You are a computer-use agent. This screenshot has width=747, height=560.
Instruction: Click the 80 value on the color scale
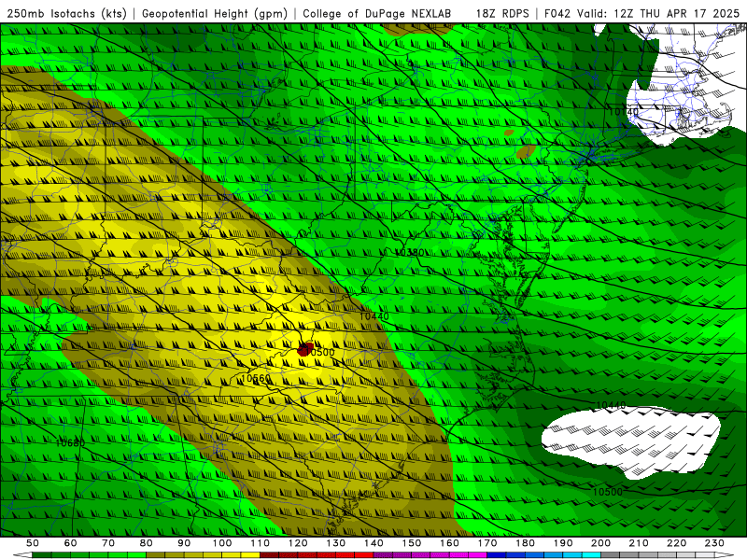point(147,543)
